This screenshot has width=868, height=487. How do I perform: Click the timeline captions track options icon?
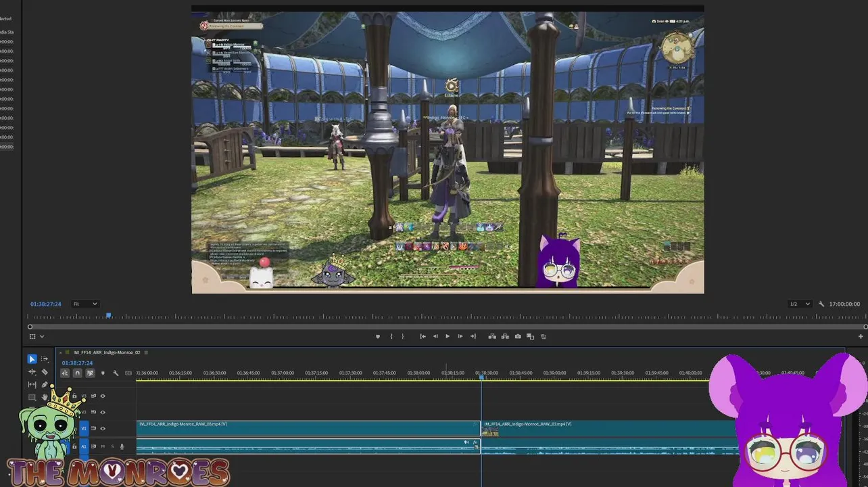(x=128, y=373)
